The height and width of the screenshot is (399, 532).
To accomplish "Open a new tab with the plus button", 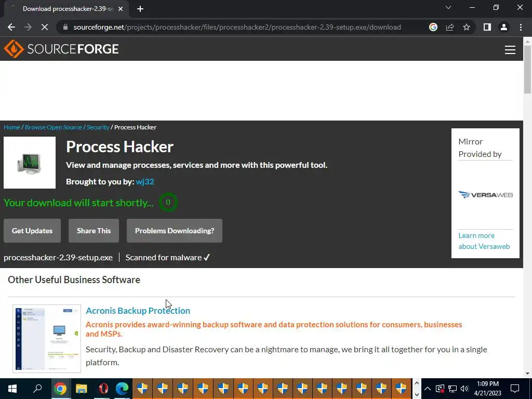I will 140,9.
